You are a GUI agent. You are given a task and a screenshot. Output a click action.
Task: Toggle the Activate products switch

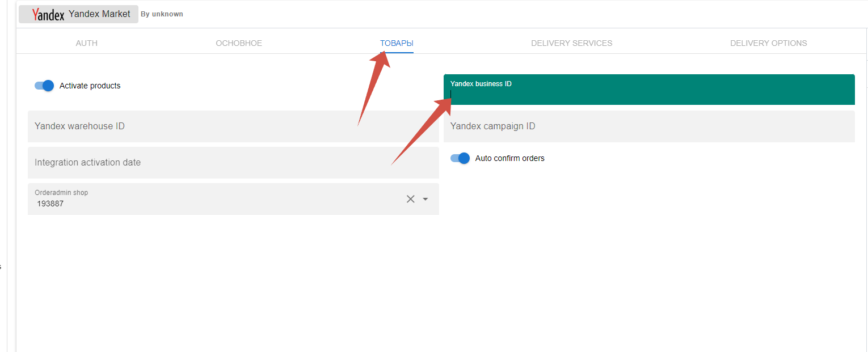(44, 86)
